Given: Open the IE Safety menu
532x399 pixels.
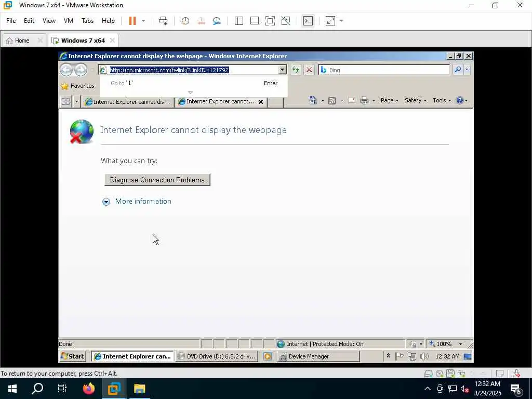Looking at the screenshot, I should tap(415, 100).
